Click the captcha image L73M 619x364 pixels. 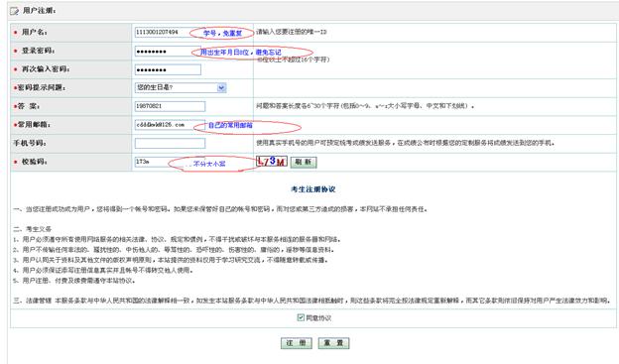click(272, 161)
